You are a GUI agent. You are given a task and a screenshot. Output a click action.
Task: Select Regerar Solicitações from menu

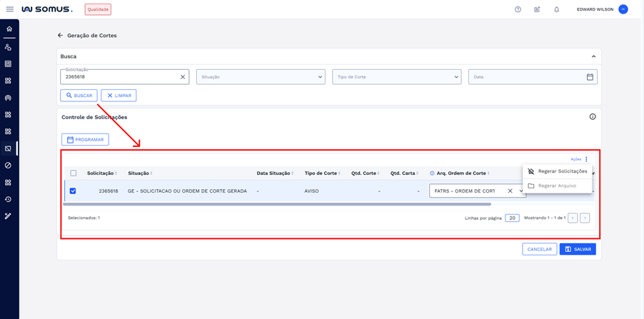(x=562, y=171)
